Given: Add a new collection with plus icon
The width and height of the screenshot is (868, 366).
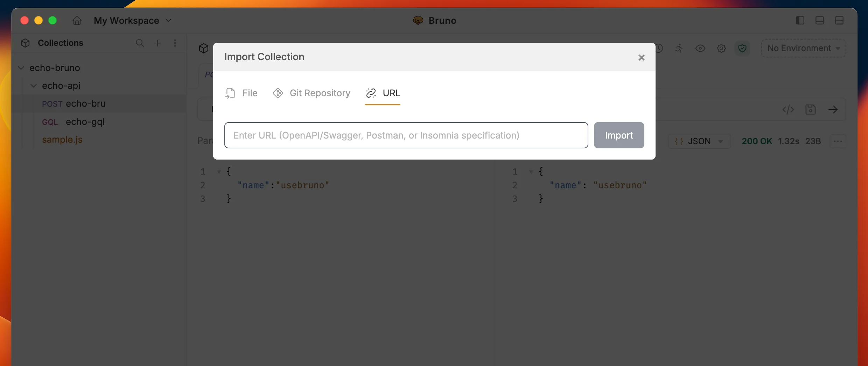Looking at the screenshot, I should 157,43.
